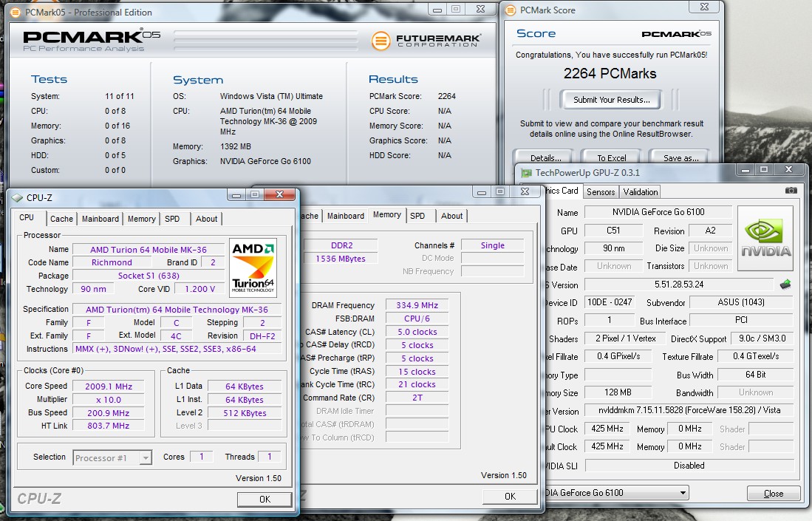Screen dimensions: 812x521
Task: Click the Instructions field listing MMX, SSE
Action: [177, 349]
